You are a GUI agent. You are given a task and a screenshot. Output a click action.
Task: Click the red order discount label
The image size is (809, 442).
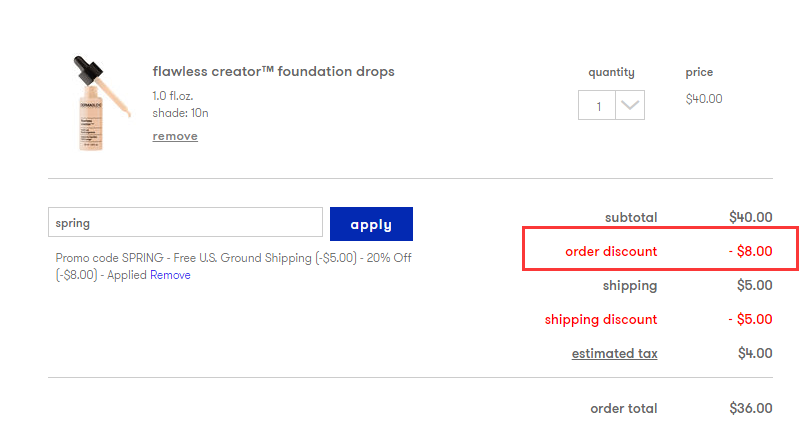pyautogui.click(x=611, y=252)
